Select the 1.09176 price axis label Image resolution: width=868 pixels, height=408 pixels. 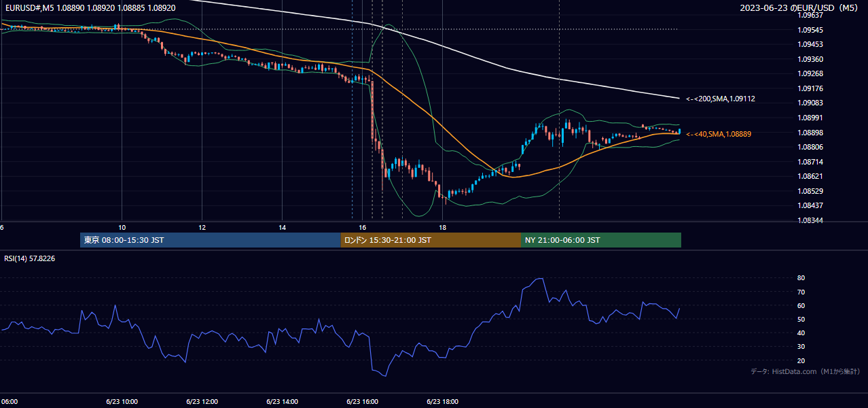(812, 88)
